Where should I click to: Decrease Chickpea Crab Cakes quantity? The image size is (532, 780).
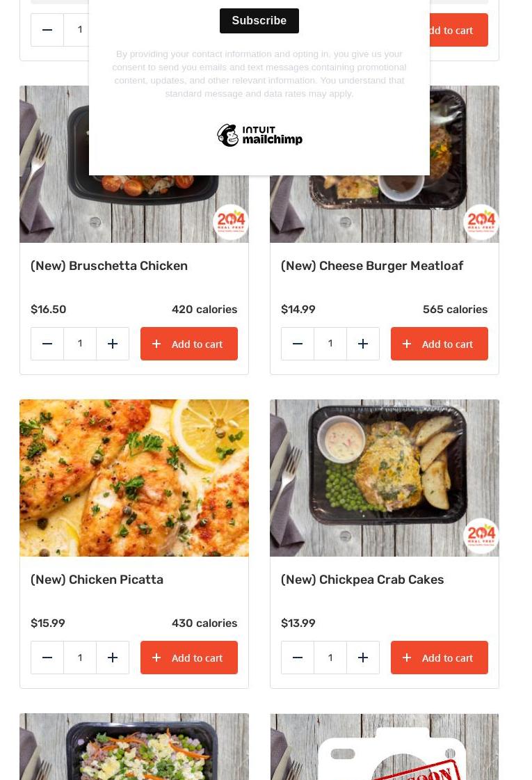[298, 658]
